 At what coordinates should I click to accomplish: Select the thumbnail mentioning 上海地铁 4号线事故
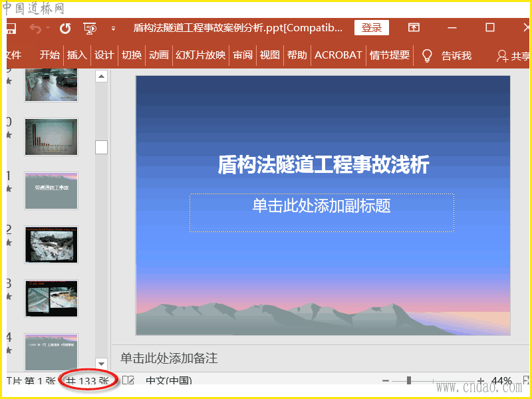pos(51,352)
